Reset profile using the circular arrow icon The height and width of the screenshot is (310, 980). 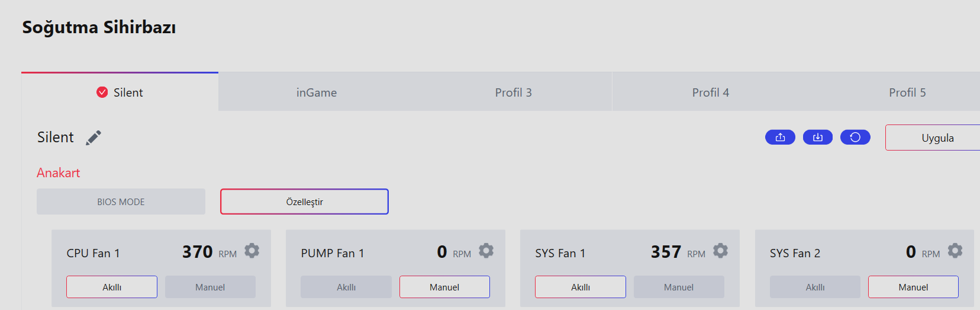click(x=855, y=138)
